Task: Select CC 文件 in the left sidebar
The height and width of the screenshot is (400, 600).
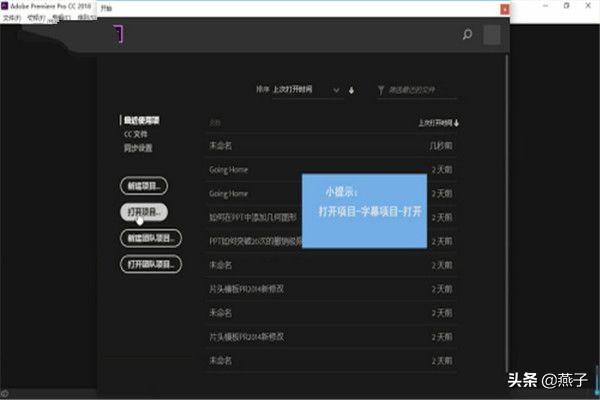Action: click(x=135, y=134)
